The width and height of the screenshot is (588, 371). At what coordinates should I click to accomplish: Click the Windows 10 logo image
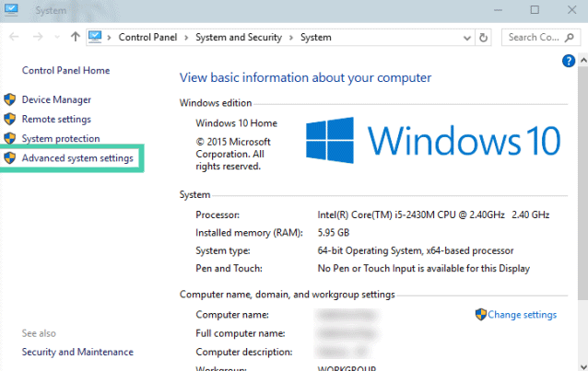pyautogui.click(x=433, y=140)
